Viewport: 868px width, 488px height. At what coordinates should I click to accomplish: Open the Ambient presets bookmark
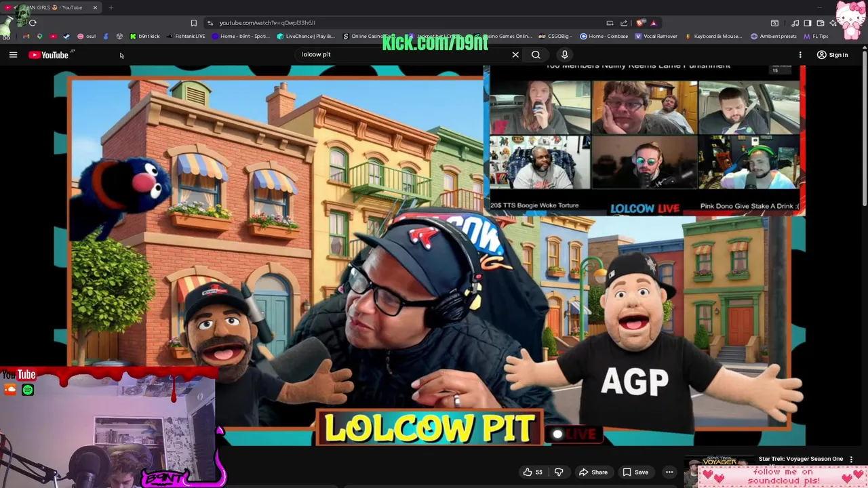click(774, 36)
